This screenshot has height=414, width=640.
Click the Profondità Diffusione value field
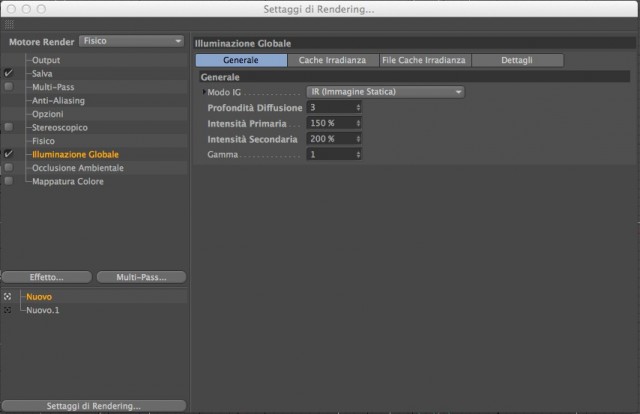coord(334,107)
